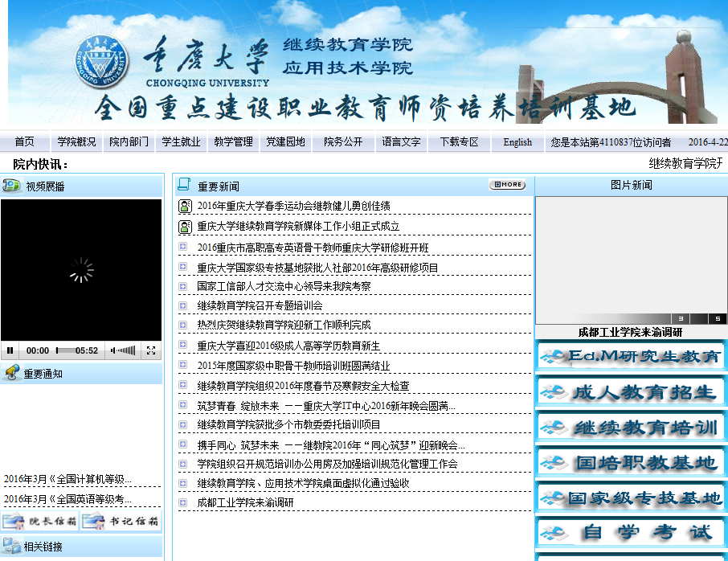The image size is (728, 561).
Task: Open the 教学管理 menu
Action: (233, 141)
